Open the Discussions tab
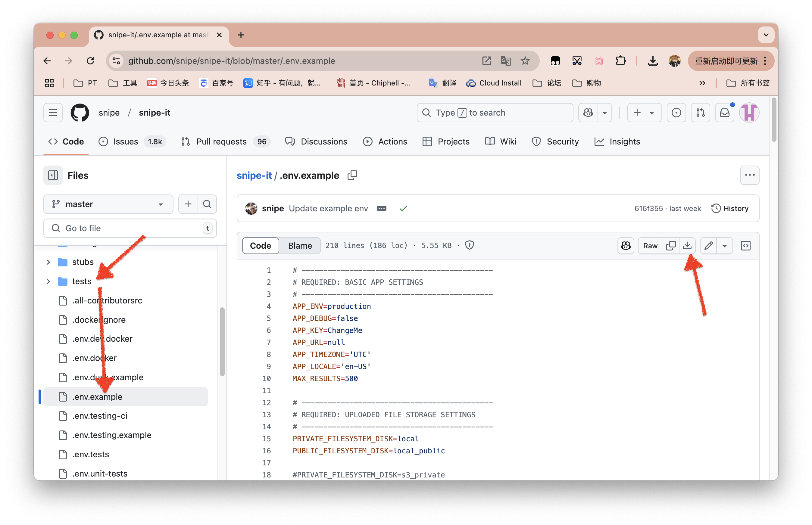Image resolution: width=812 pixels, height=525 pixels. (x=316, y=141)
